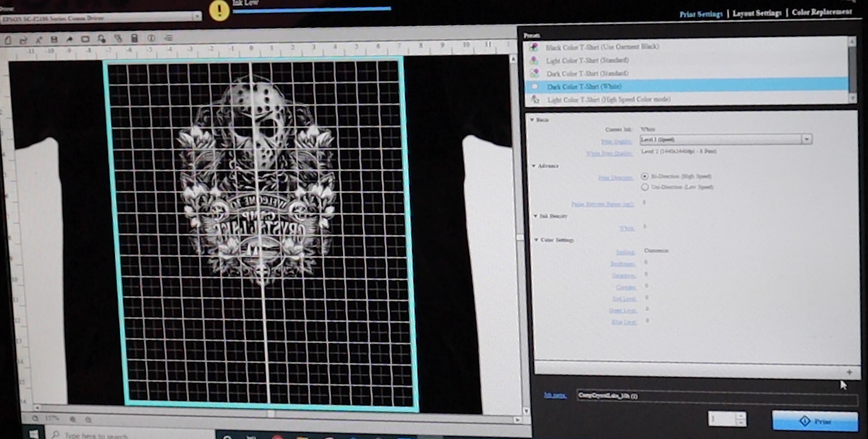Image resolution: width=868 pixels, height=439 pixels.
Task: Click the new document icon in toolbar
Action: (x=8, y=40)
